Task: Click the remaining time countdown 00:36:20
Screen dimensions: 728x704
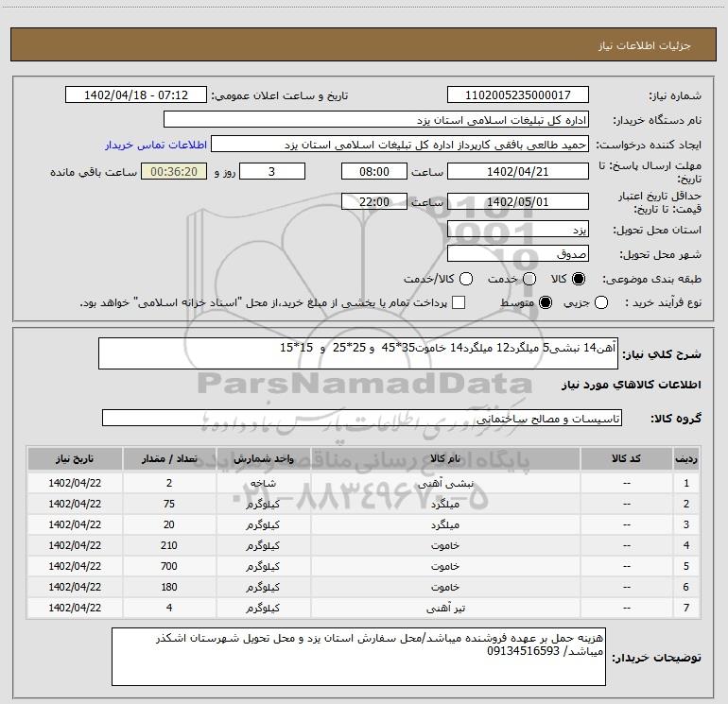Action: tap(174, 171)
